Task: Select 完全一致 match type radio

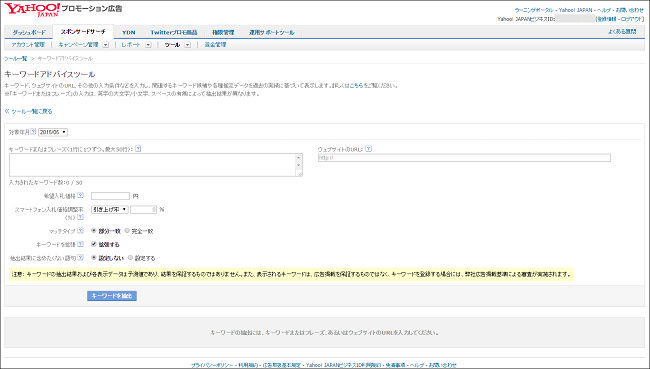Action: point(127,231)
